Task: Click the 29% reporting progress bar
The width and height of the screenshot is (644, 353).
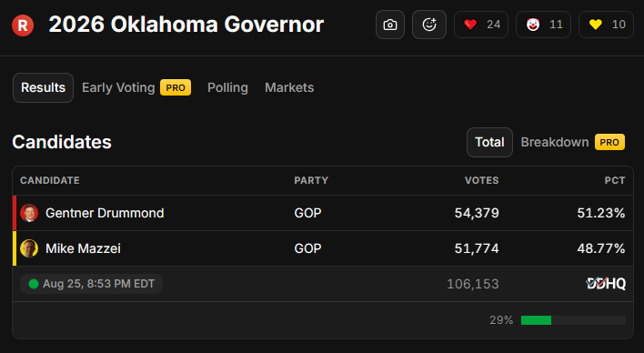Action: (573, 320)
